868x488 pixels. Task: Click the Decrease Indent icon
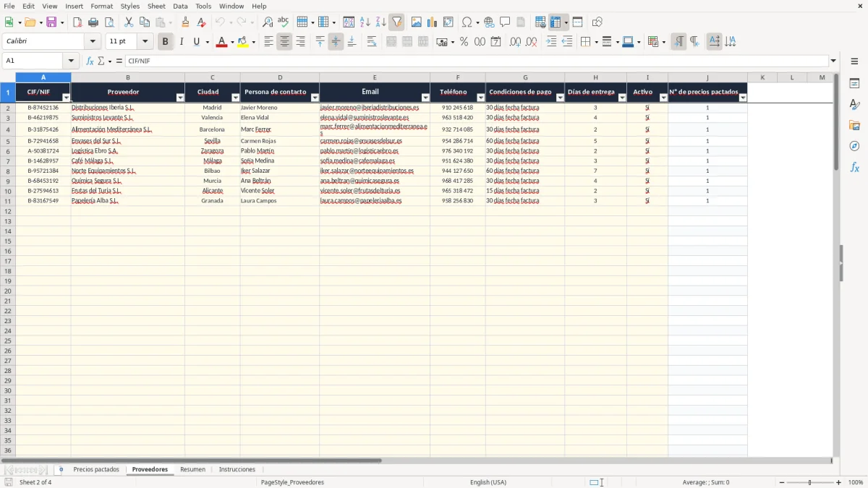point(567,42)
